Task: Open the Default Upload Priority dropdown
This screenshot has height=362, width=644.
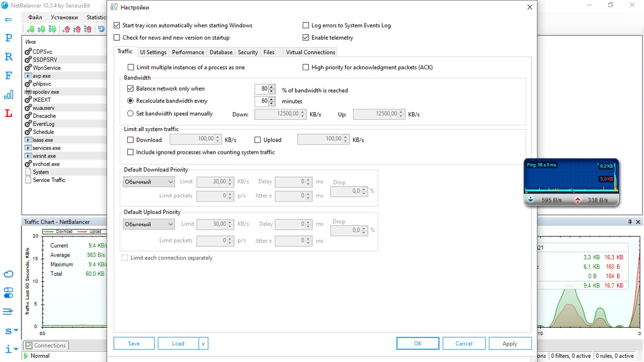Action: 149,224
